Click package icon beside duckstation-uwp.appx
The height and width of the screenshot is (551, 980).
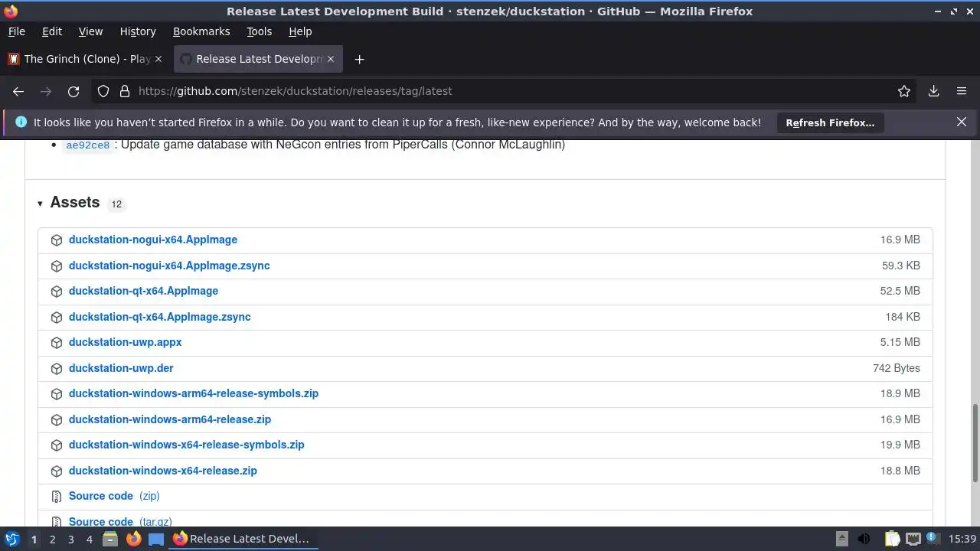coord(57,343)
